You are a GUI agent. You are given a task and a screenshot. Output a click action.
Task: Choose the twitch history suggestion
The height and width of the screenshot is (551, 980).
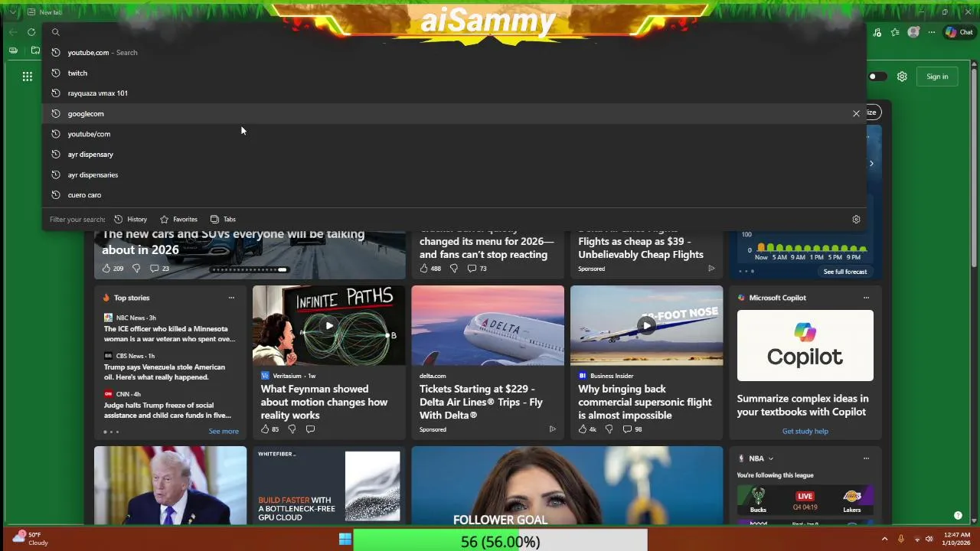454,73
